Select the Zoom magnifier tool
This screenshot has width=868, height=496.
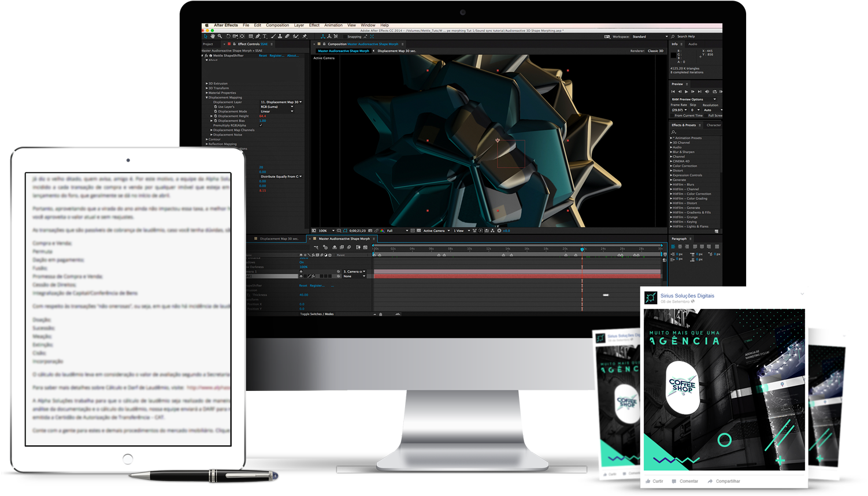[220, 36]
